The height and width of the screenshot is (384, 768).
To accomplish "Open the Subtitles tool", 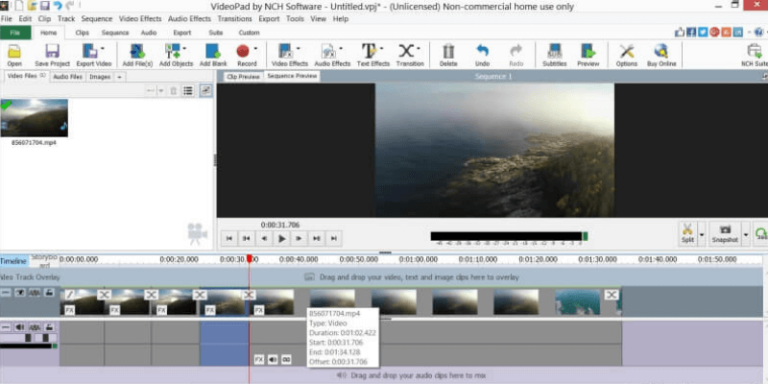I will [x=554, y=54].
